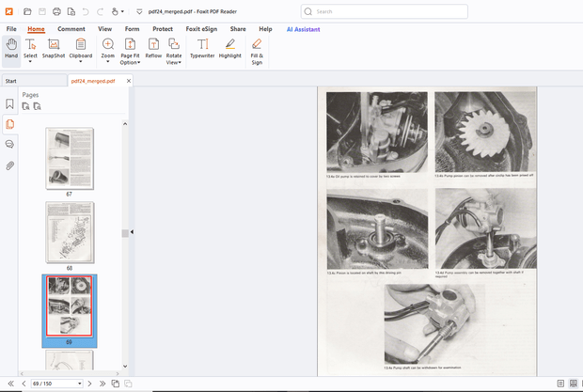Open the Rotate View dropdown
583x392 pixels.
174,58
